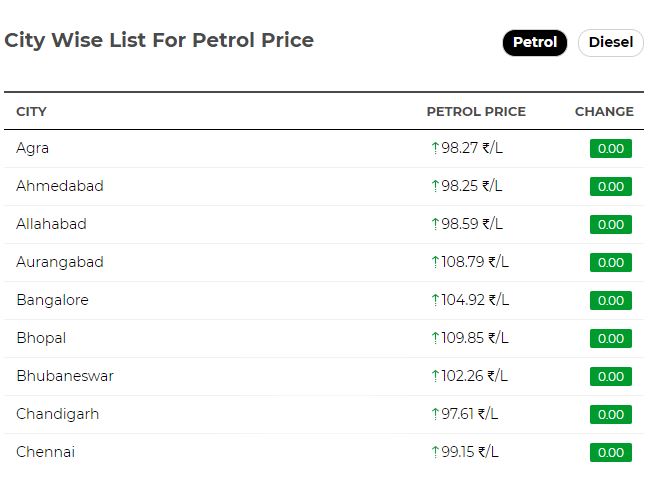Open the Bhubaneswar city entry
660x486 pixels.
click(65, 376)
